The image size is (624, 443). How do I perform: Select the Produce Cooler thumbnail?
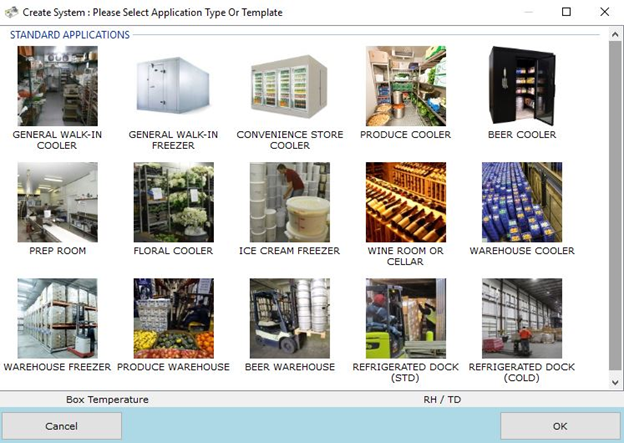point(406,86)
